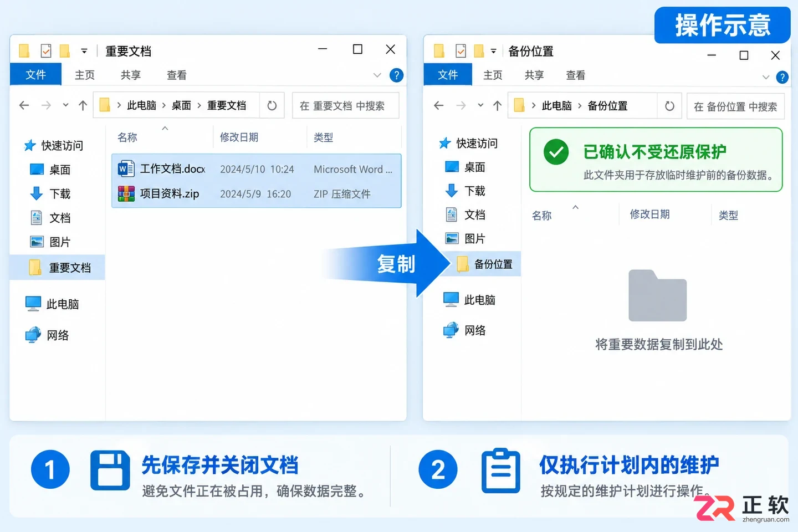This screenshot has width=798, height=532.
Task: Click 桌面 breadcrumb in the 重要文档 address bar
Action: pyautogui.click(x=181, y=105)
